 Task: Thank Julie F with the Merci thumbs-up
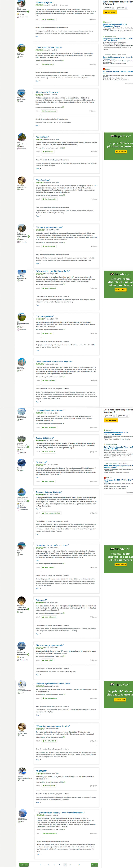[48, 660]
